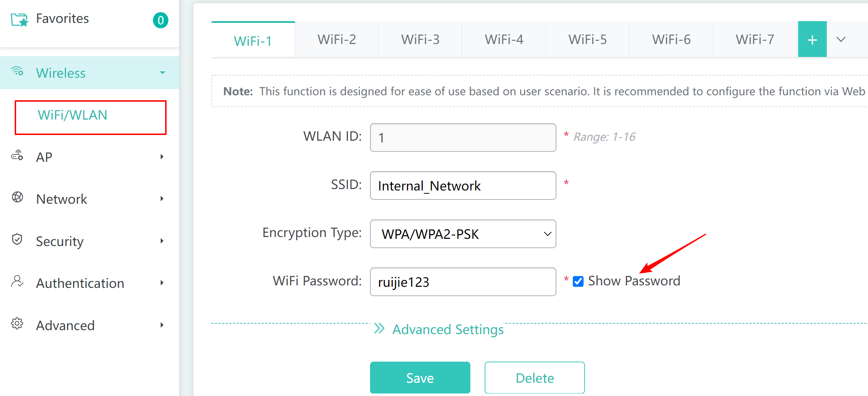Image resolution: width=868 pixels, height=396 pixels.
Task: Click the AP router icon
Action: click(17, 156)
